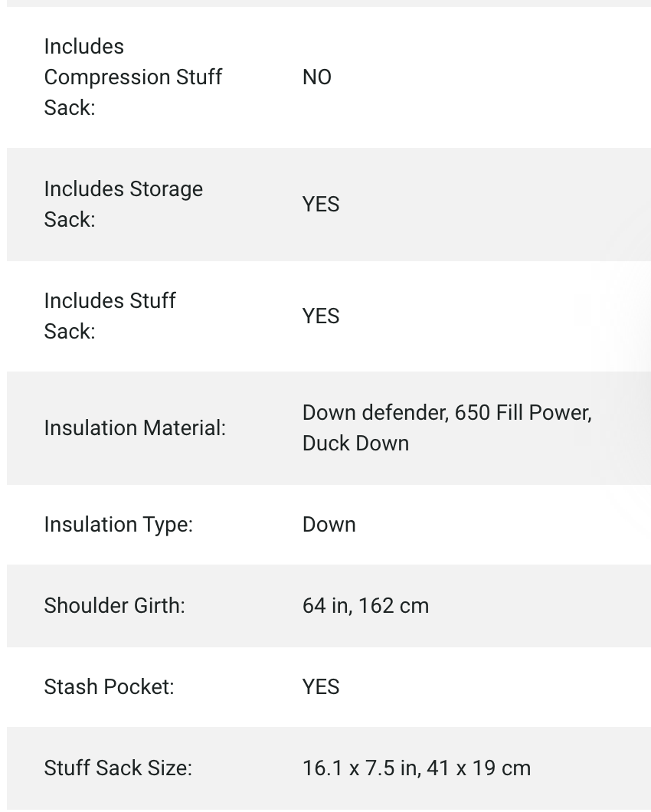Click '16.1 x 7.5 in, 41 x 19 cm' value
The image size is (651, 812).
click(x=416, y=768)
